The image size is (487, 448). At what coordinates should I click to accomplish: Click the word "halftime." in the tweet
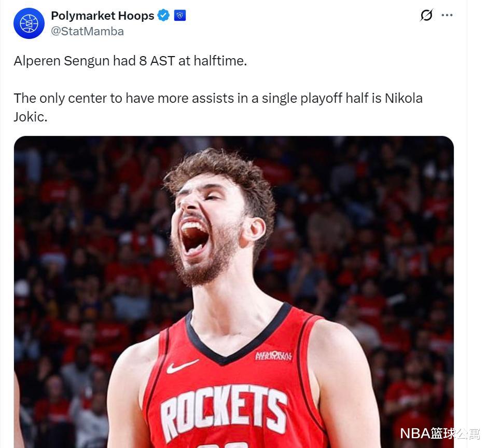pyautogui.click(x=220, y=61)
